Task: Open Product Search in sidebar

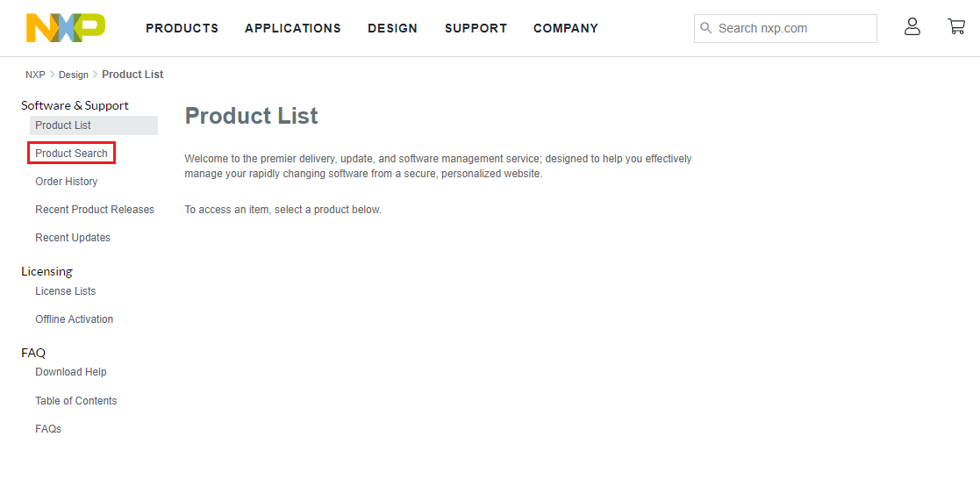Action: [x=71, y=154]
